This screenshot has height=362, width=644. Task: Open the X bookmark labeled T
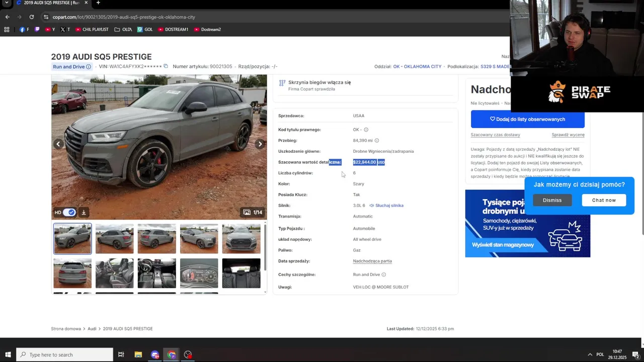tap(65, 30)
